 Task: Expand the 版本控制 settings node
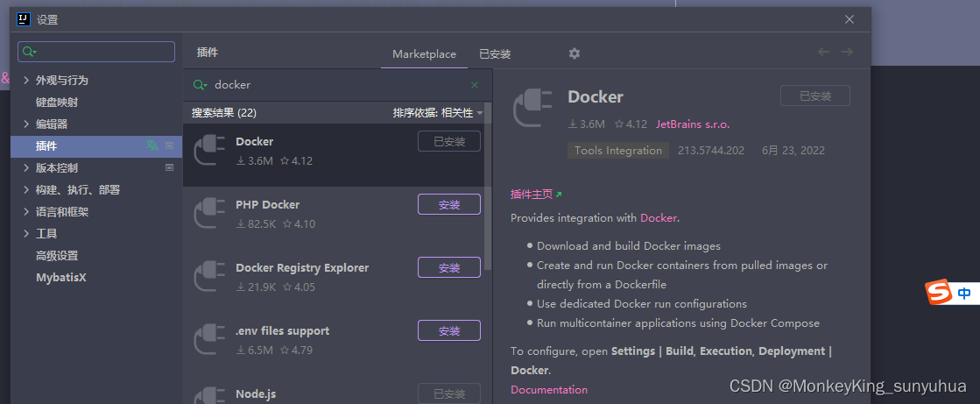point(26,167)
